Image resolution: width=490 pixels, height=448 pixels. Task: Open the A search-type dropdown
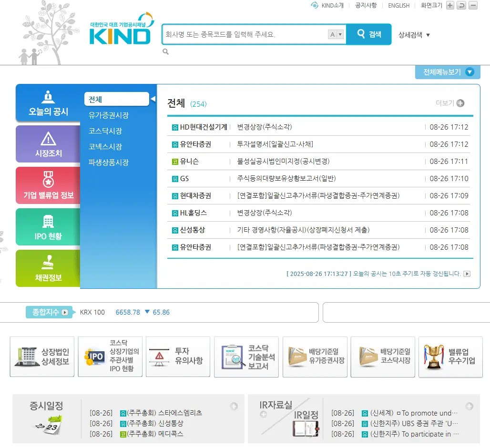[x=336, y=34]
